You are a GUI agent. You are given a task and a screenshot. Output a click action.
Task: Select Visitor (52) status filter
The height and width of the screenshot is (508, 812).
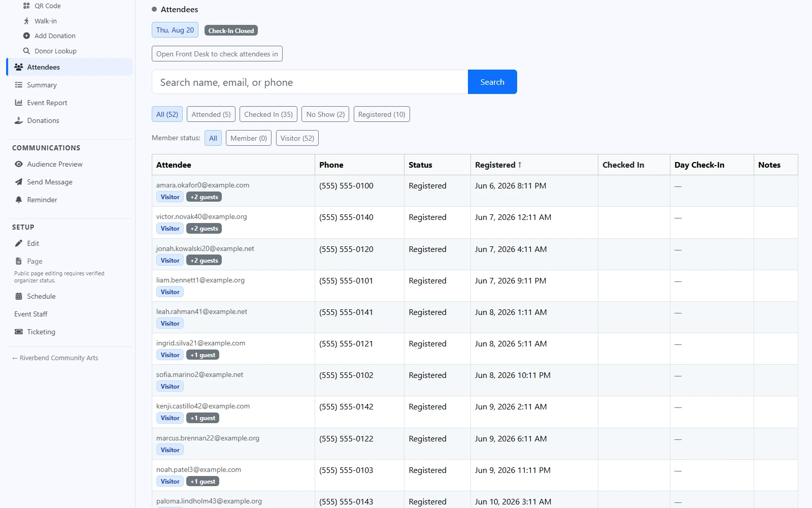[x=297, y=138]
